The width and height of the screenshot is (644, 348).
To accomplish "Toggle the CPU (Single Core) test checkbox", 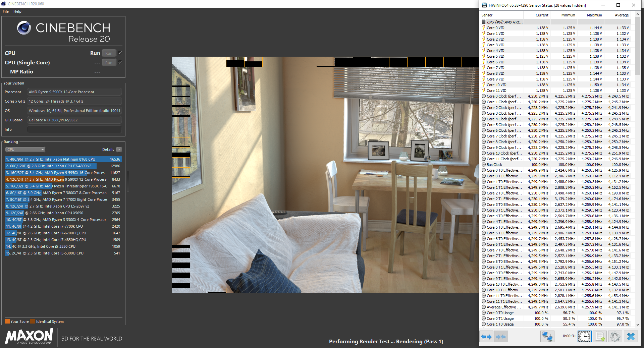I will 120,62.
